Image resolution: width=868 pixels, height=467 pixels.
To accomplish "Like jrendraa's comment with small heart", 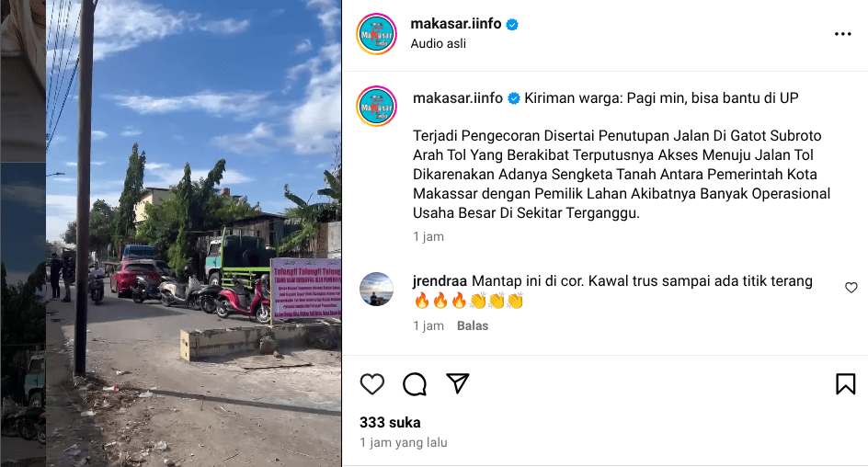I will [x=851, y=288].
